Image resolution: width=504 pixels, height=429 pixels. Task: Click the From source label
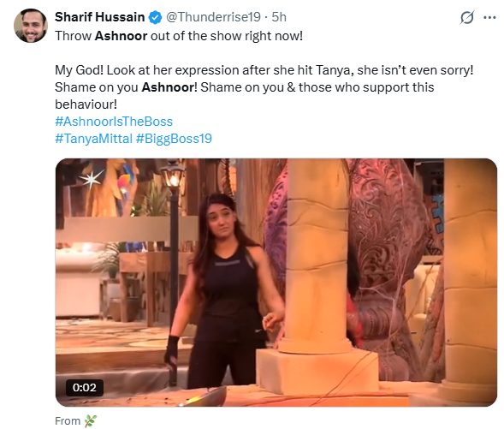68,421
